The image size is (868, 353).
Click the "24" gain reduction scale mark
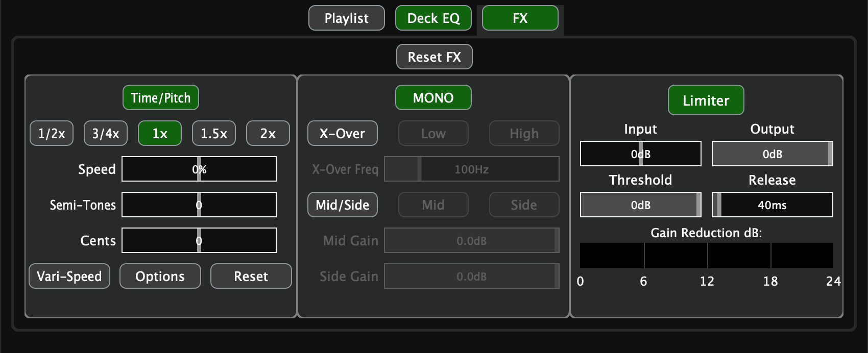(x=834, y=281)
